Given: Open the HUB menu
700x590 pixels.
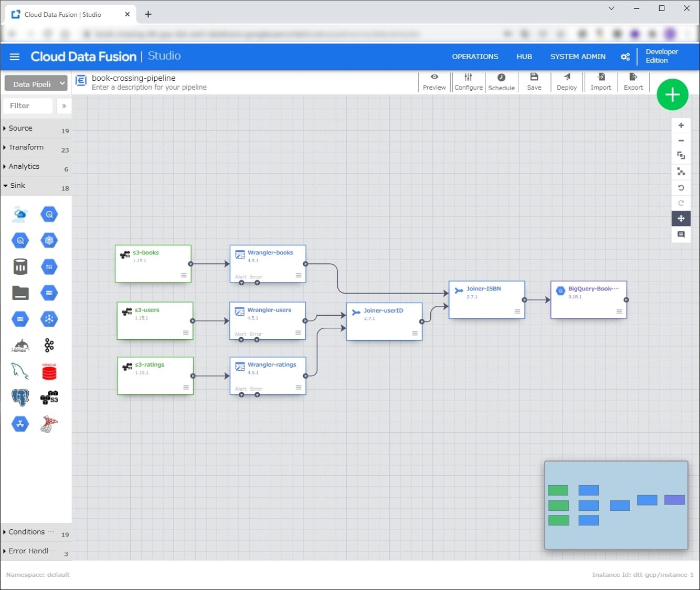Looking at the screenshot, I should 524,57.
